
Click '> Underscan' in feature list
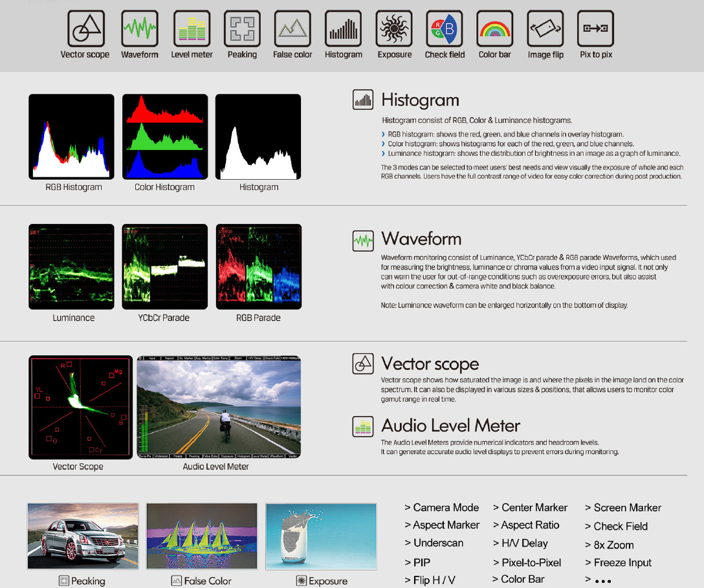click(x=434, y=543)
